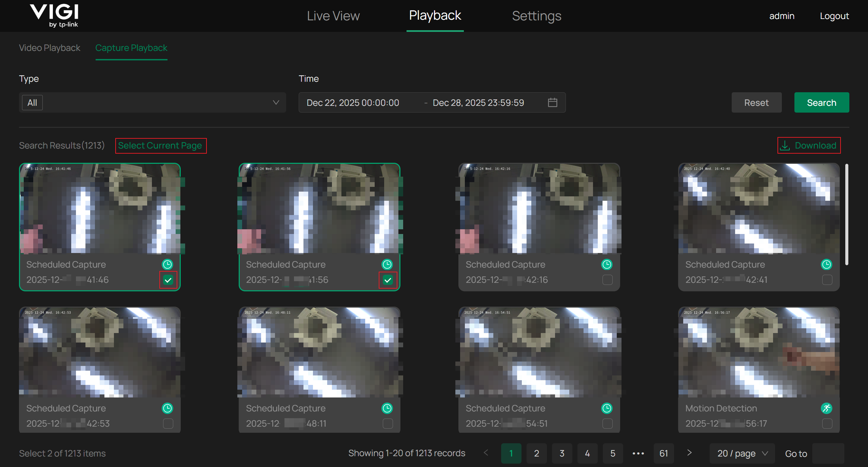
Task: Expand the page size selector chevron
Action: 765,453
